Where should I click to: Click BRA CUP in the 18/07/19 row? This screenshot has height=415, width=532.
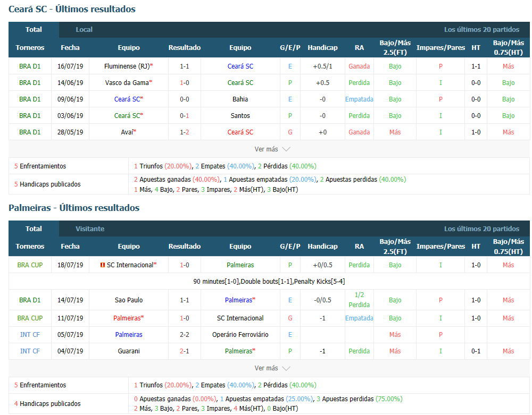coord(30,265)
